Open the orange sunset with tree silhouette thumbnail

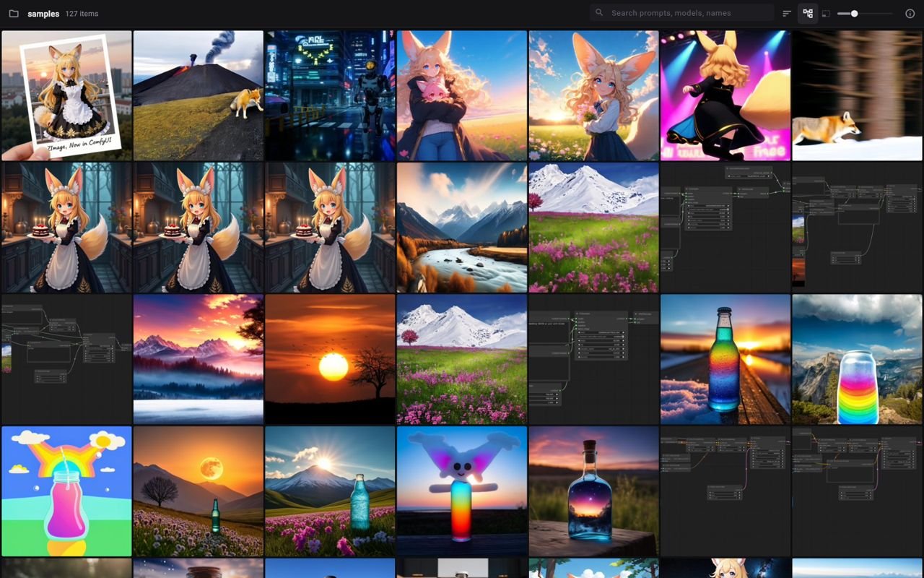330,359
